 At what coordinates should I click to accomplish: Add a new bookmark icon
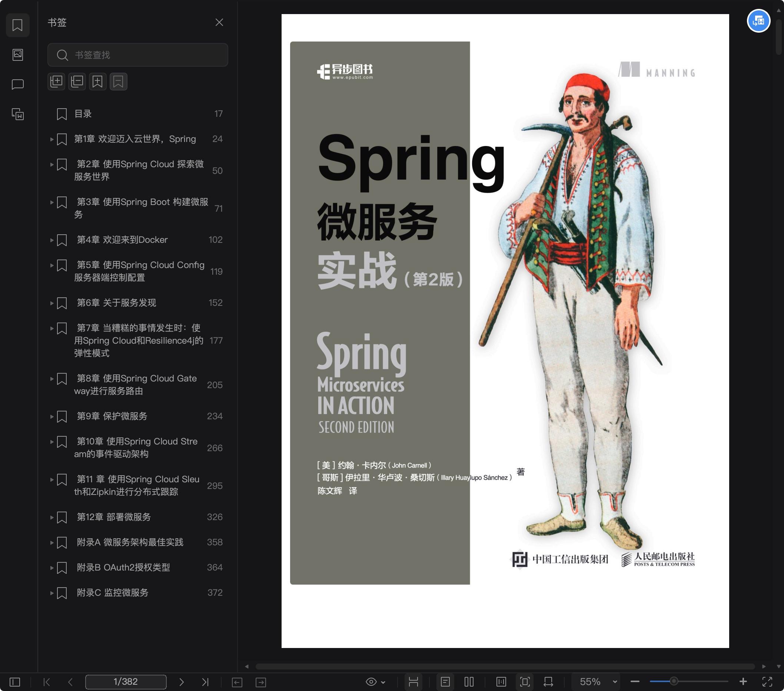[98, 81]
